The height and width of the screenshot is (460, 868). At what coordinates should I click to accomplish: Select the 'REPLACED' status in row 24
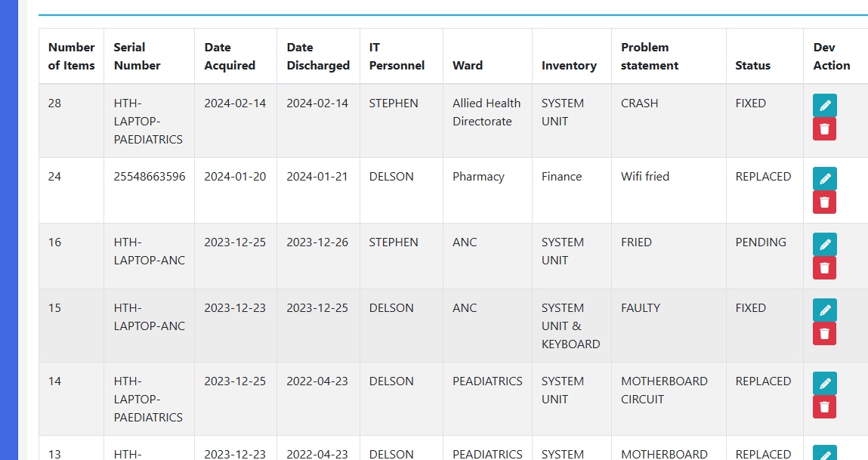click(764, 177)
